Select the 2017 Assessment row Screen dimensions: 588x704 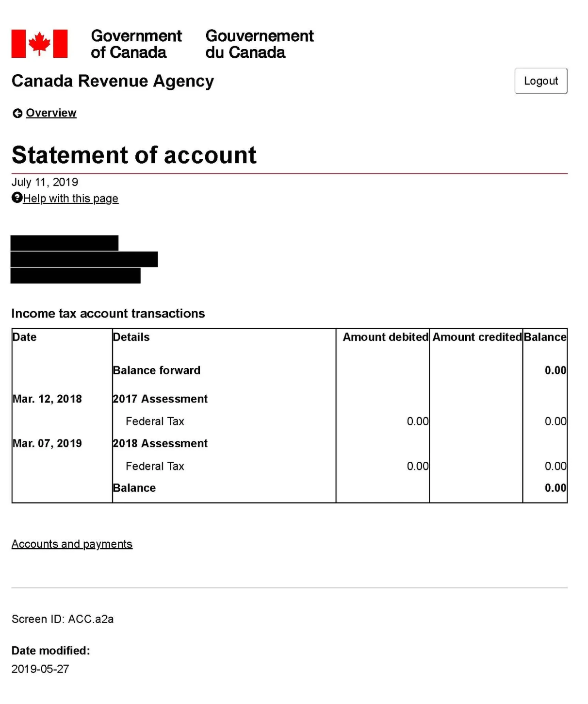click(160, 399)
